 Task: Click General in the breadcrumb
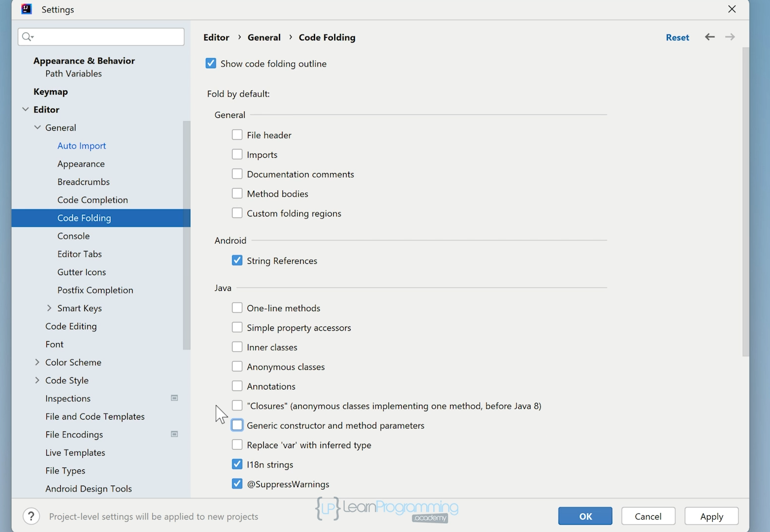(x=264, y=37)
